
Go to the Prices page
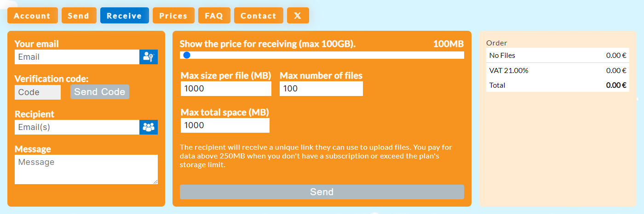173,16
